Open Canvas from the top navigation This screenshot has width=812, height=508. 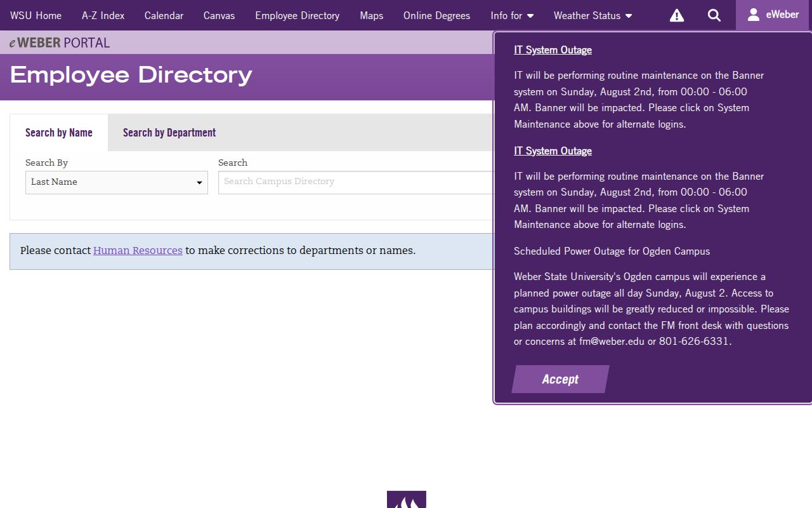click(x=219, y=15)
